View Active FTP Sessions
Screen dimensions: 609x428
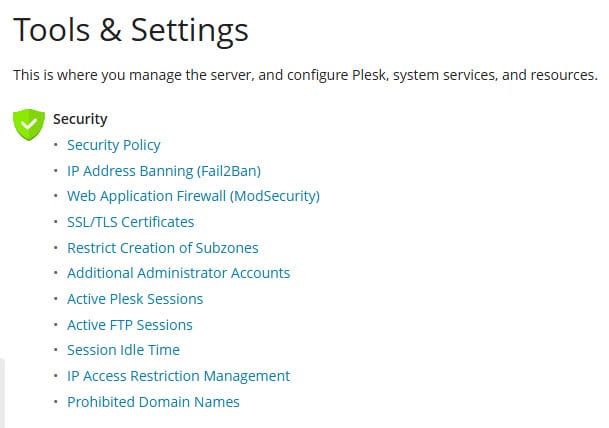pos(129,325)
